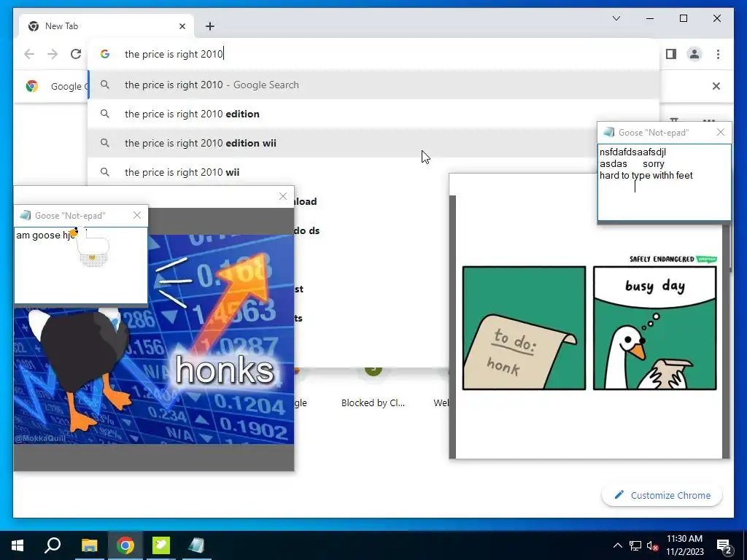Open taskbar search

tap(53, 545)
